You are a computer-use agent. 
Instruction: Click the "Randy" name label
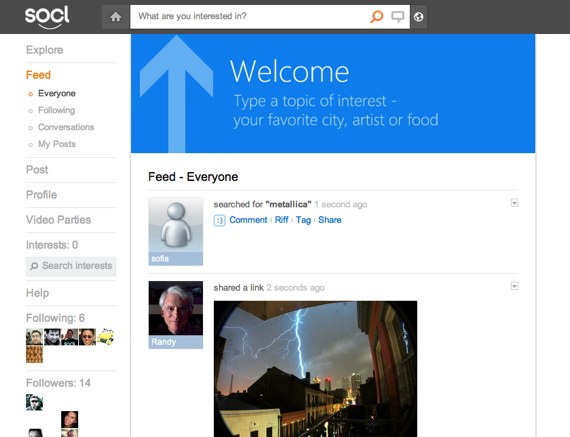(163, 342)
